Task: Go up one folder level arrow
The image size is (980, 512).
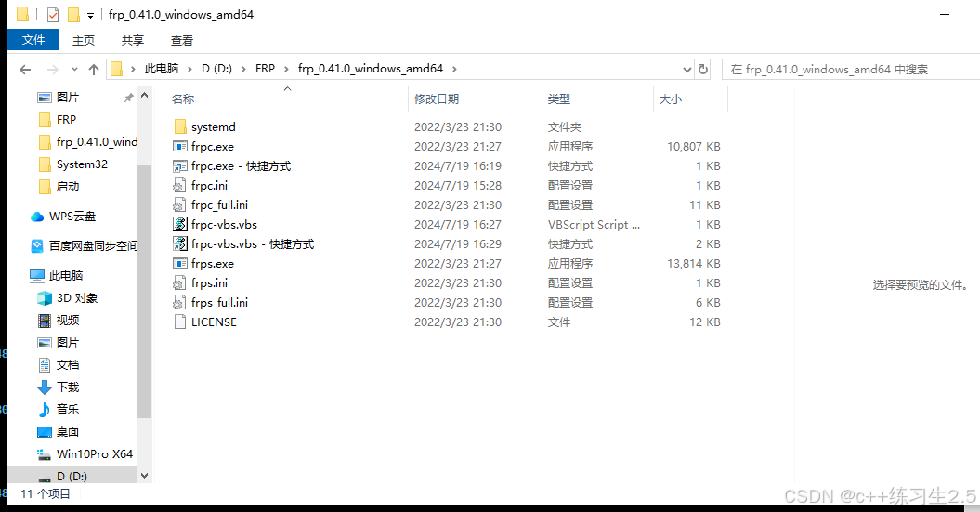Action: 94,70
